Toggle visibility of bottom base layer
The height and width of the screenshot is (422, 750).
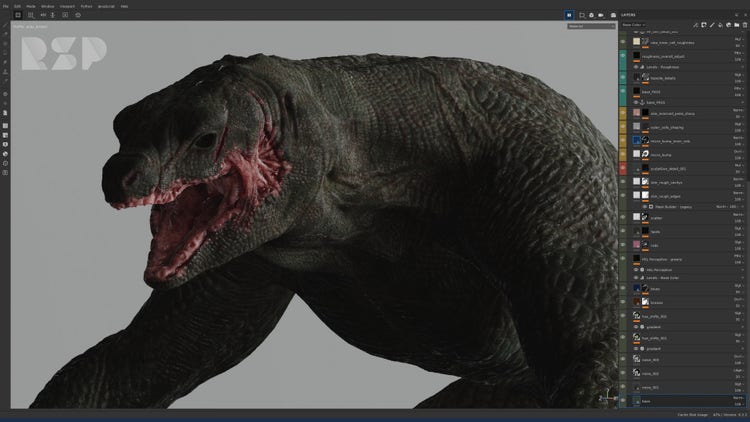[x=623, y=400]
